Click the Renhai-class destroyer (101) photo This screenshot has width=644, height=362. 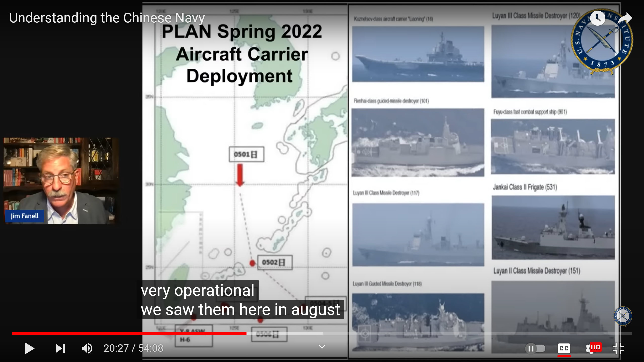click(x=418, y=143)
